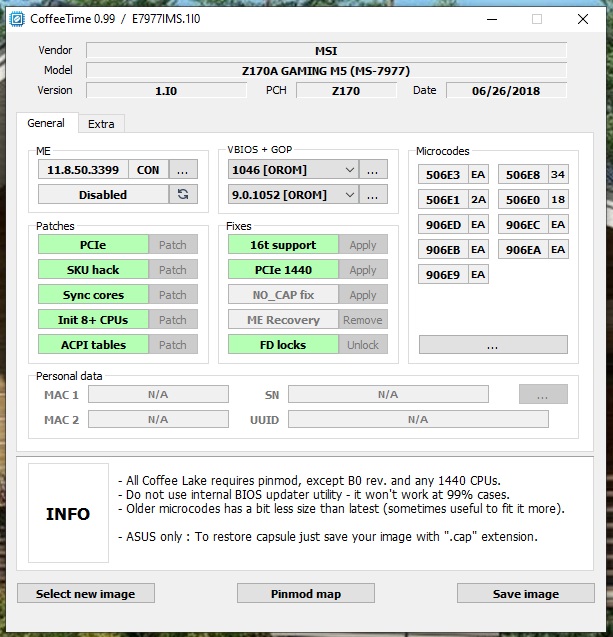Click ellipsis button next to GOP 9.0.1052
613x637 pixels.
[x=373, y=195]
